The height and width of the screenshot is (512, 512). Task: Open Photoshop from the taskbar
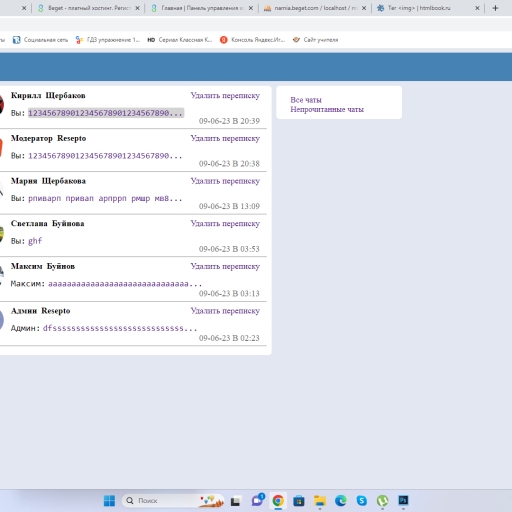403,500
